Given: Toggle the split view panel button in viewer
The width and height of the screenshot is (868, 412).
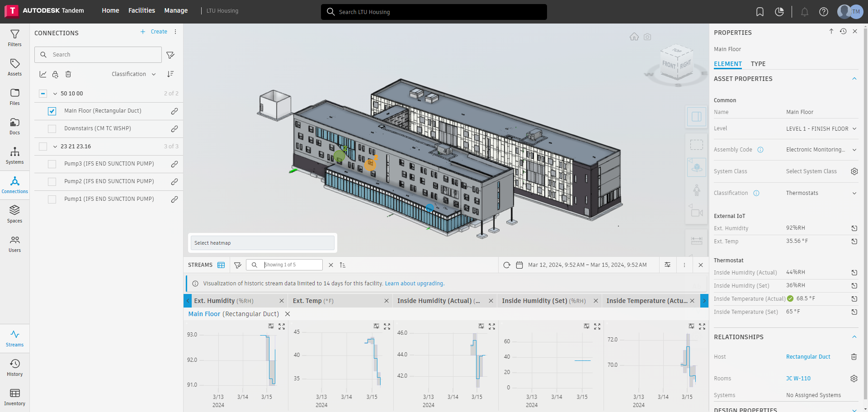Looking at the screenshot, I should pyautogui.click(x=697, y=117).
